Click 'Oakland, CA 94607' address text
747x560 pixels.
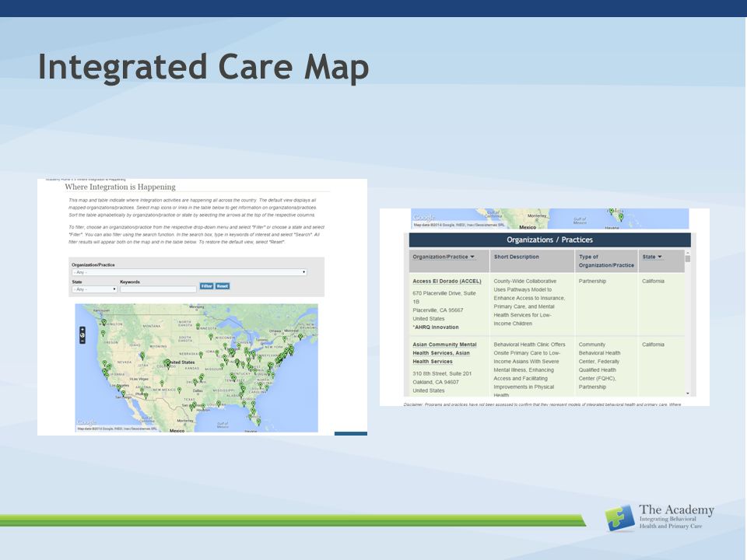click(x=436, y=383)
